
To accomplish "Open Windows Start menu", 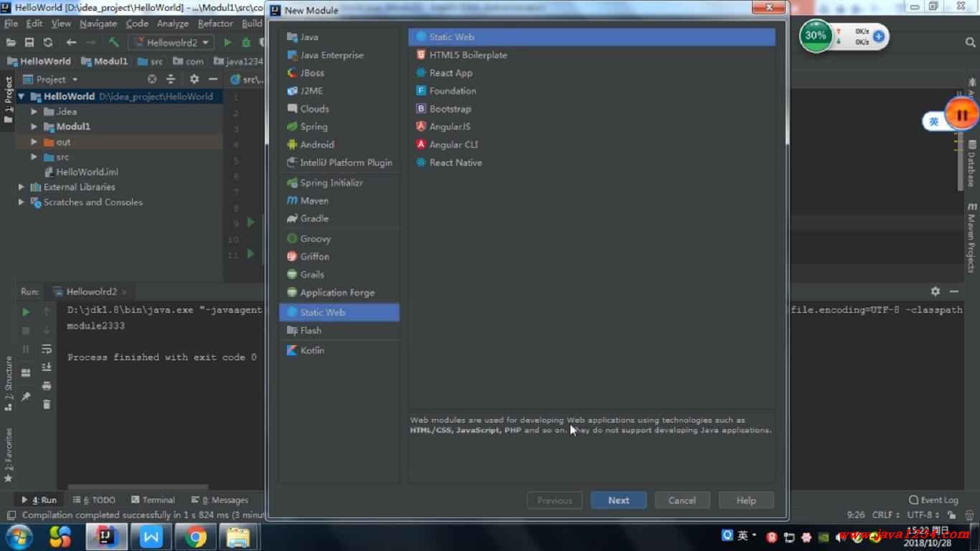I will click(x=19, y=537).
